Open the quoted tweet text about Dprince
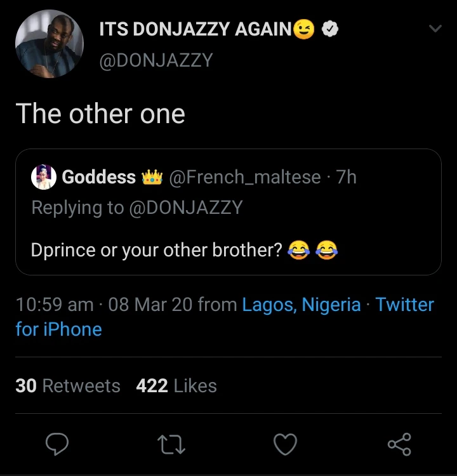The height and width of the screenshot is (476, 457). (x=156, y=249)
